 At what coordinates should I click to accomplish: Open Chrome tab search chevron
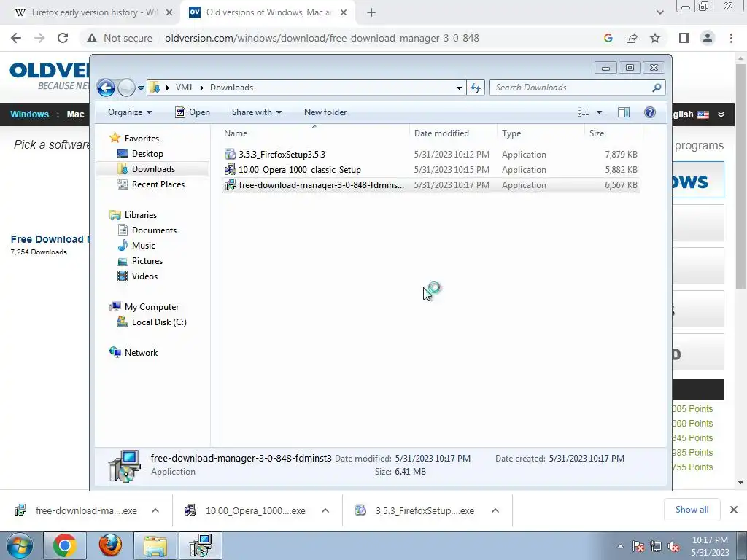(x=659, y=13)
